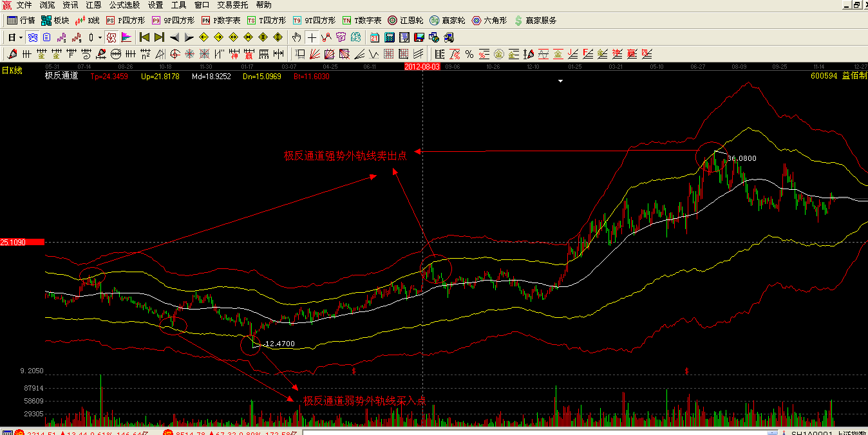
Task: Click the percent sign drawing tool
Action: click(x=469, y=54)
